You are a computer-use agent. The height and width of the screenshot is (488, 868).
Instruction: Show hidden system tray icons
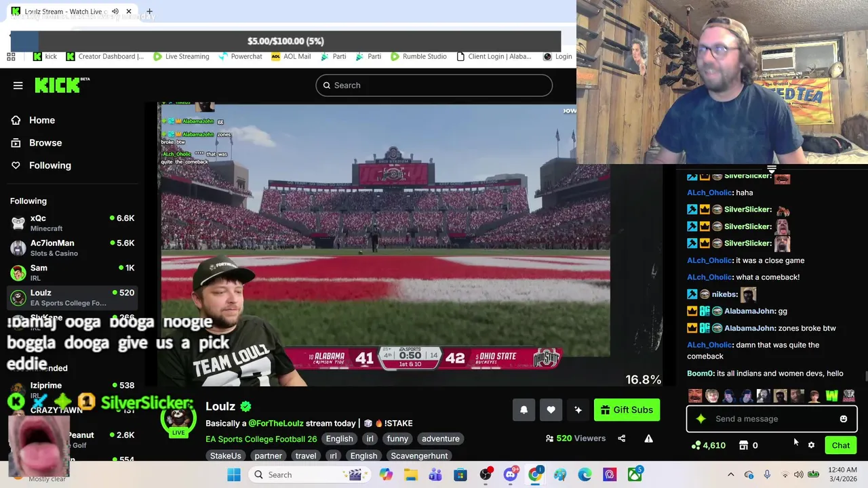point(730,474)
